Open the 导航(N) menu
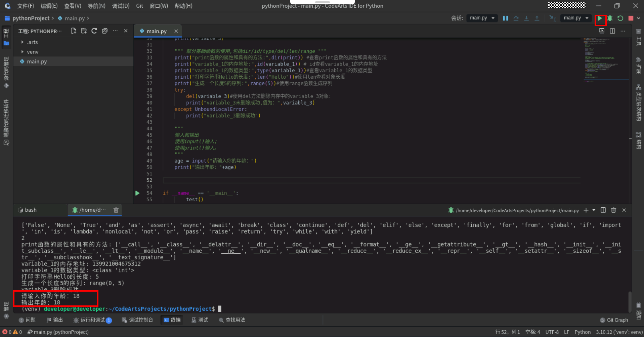The image size is (644, 337). 96,6
